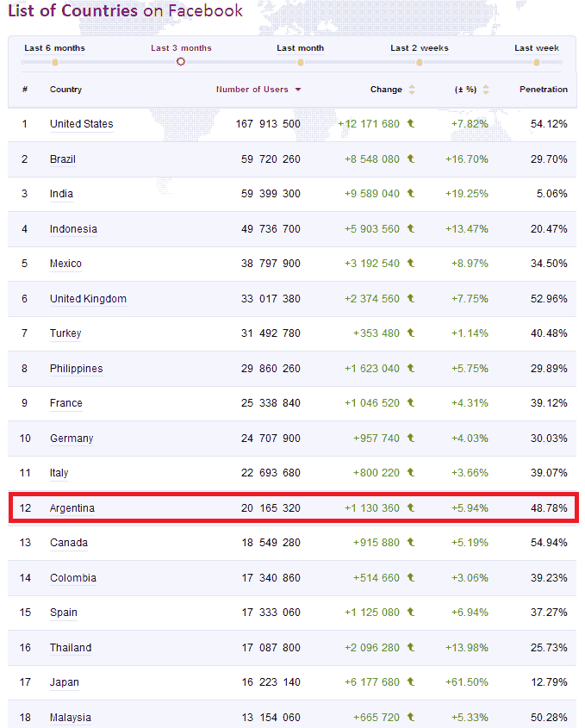Open Colombia country link
Image resolution: width=585 pixels, height=728 pixels.
pyautogui.click(x=73, y=577)
